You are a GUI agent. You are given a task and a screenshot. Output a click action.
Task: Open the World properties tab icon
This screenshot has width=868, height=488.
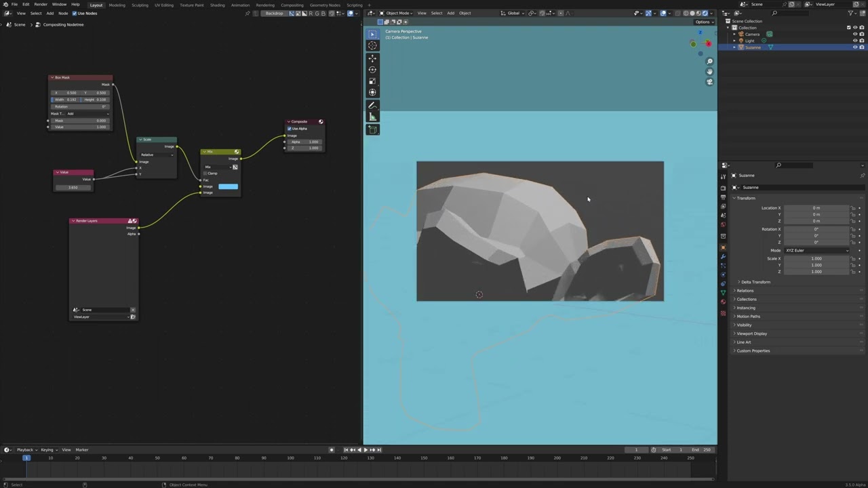[x=723, y=224]
